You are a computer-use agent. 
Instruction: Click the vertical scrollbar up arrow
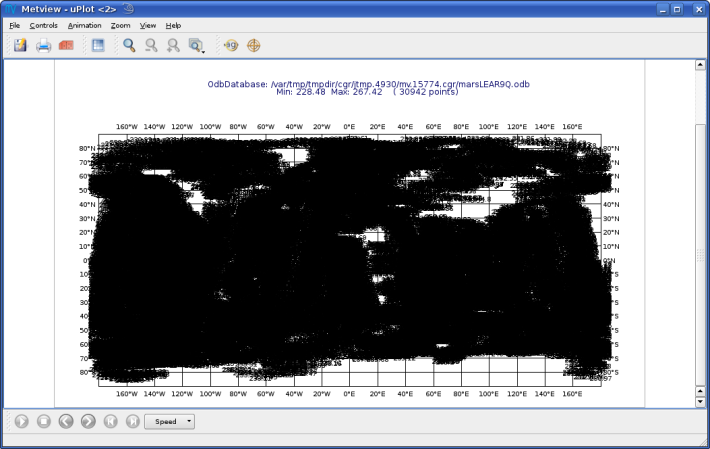pyautogui.click(x=700, y=65)
